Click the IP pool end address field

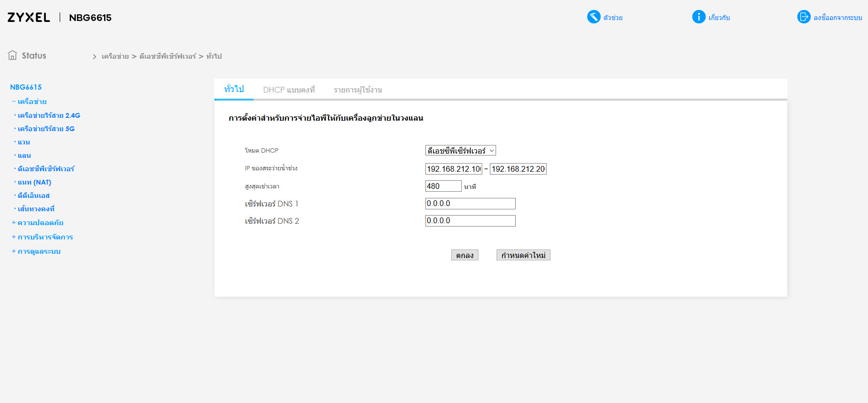click(x=519, y=169)
